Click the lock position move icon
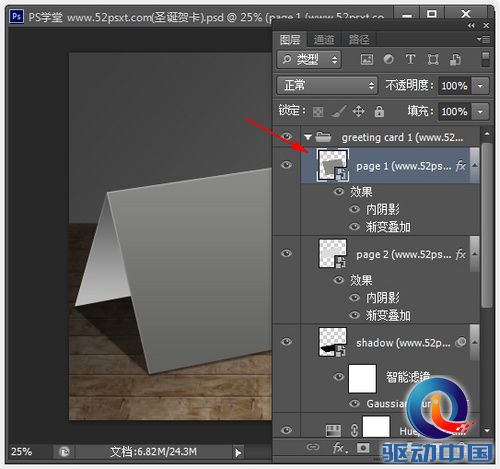Viewport: 500px width, 469px height. pyautogui.click(x=358, y=111)
